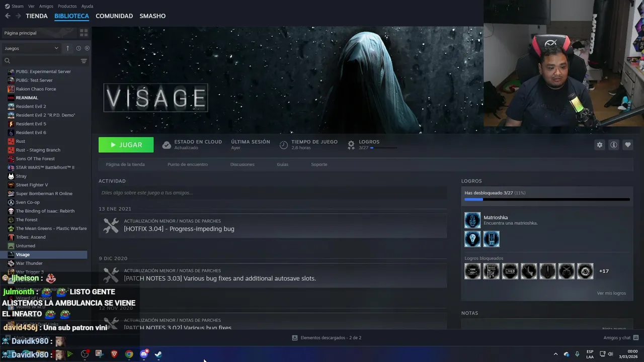The width and height of the screenshot is (644, 362).
Task: Open OBS Studio from the Windows taskbar
Action: coord(85,354)
